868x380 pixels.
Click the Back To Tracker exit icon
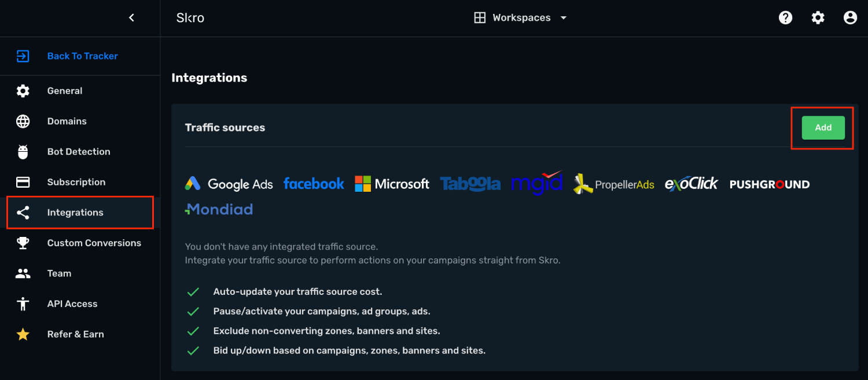point(23,56)
